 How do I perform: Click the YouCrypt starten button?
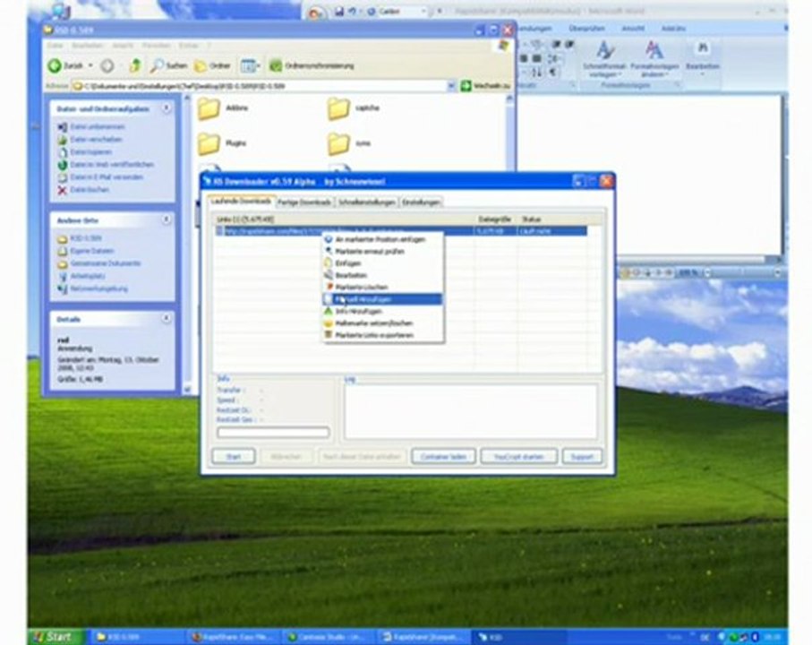(519, 456)
